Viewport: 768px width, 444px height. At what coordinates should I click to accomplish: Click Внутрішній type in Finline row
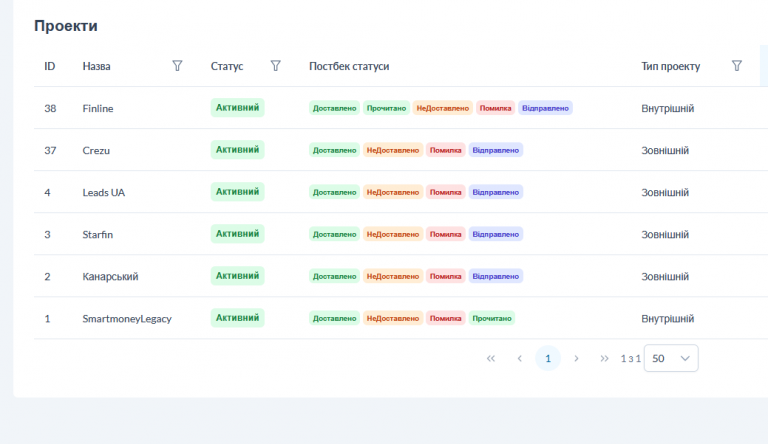point(668,108)
